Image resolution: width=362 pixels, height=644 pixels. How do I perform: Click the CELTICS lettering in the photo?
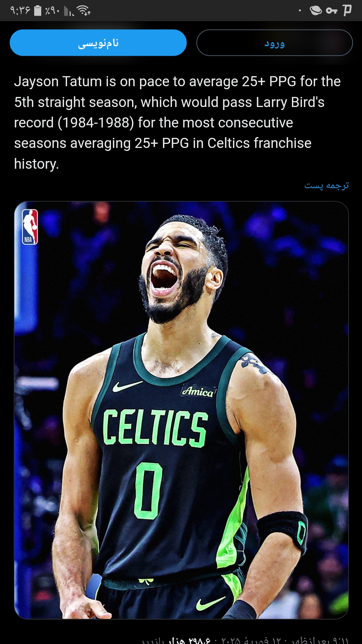coord(155,428)
